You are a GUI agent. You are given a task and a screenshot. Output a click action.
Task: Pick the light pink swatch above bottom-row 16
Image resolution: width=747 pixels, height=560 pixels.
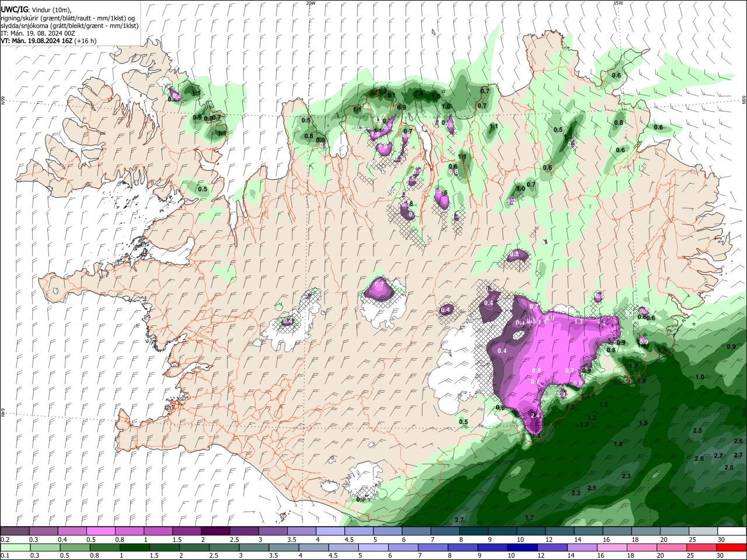612,547
